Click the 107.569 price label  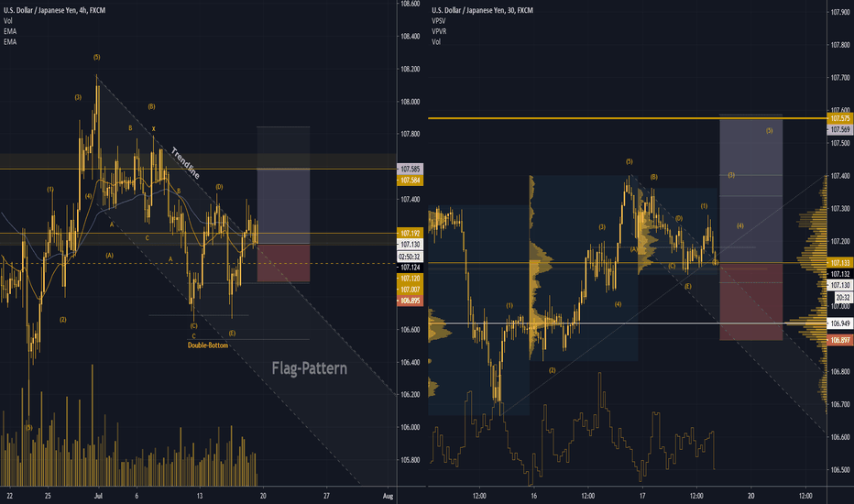840,130
